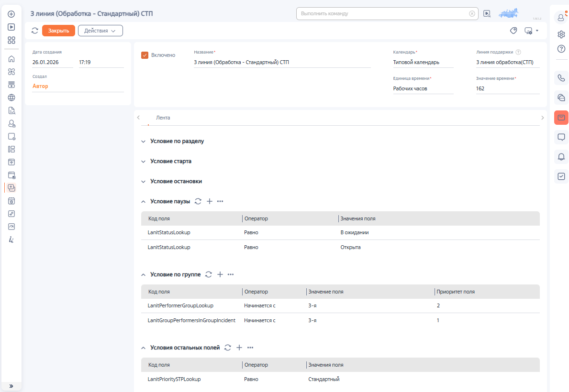Collapse the Условие паузы section

coord(144,202)
